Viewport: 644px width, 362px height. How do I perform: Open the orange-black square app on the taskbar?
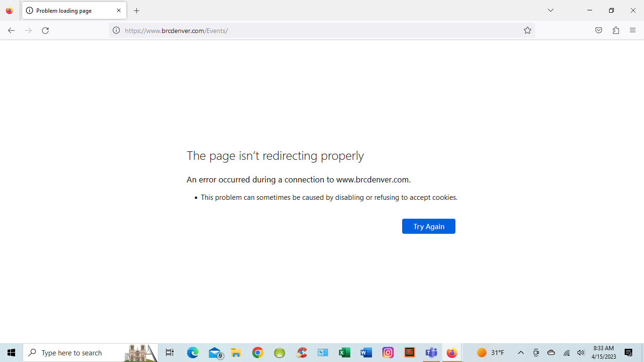410,353
